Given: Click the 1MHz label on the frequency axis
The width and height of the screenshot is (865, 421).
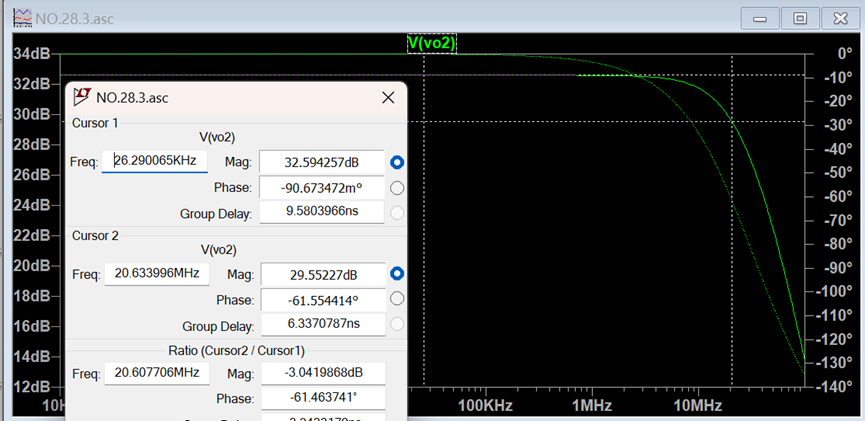Looking at the screenshot, I should (592, 406).
